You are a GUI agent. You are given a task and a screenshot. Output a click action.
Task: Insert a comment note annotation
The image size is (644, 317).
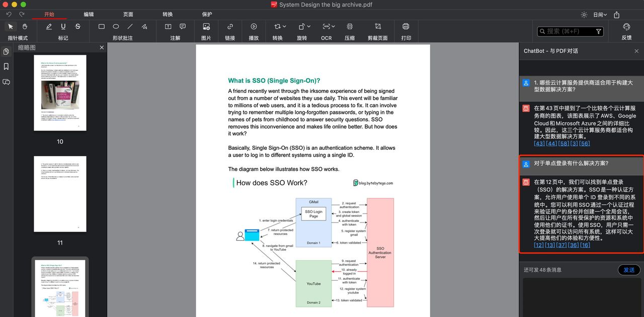click(183, 27)
